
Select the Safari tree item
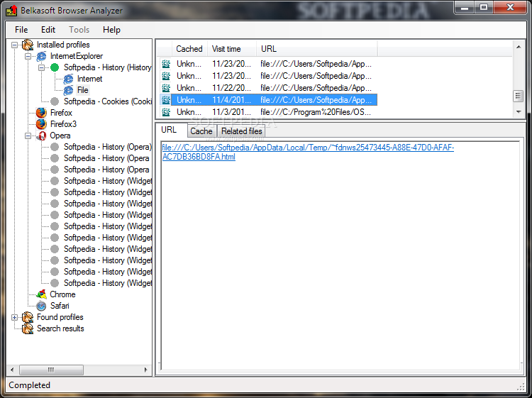coord(60,306)
